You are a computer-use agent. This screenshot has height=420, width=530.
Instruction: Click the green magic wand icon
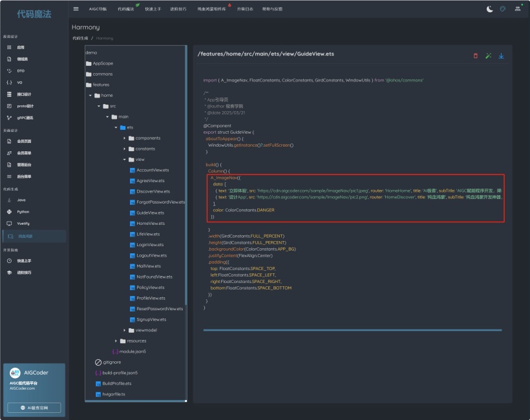489,56
